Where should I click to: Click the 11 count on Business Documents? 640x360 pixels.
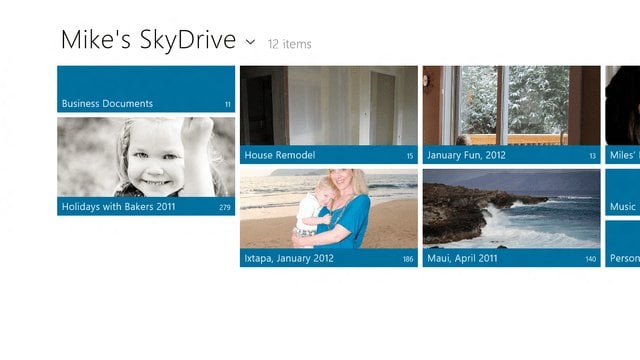228,104
